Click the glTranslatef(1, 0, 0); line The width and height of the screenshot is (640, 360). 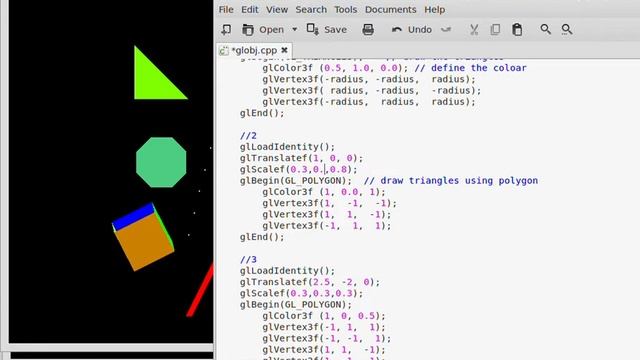[x=301, y=158]
